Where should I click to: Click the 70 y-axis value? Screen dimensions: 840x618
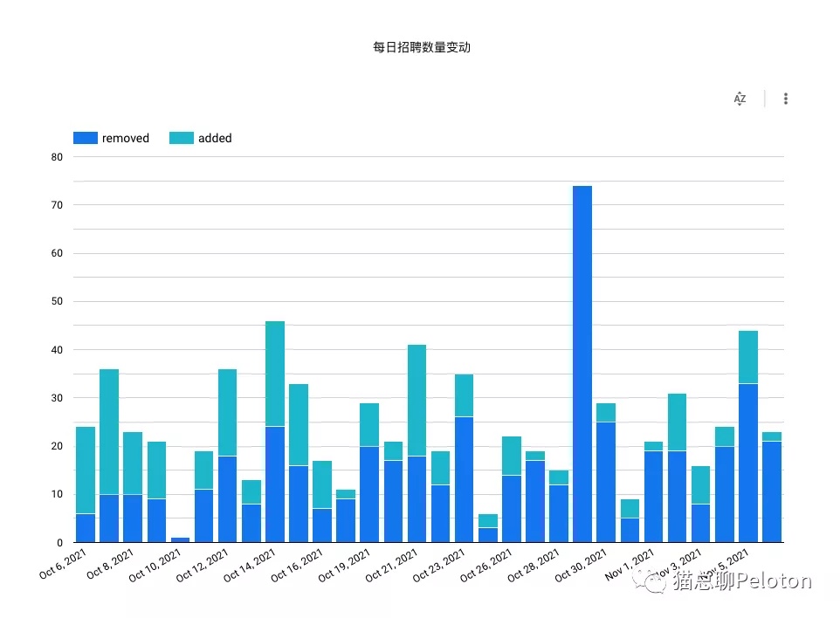point(57,205)
